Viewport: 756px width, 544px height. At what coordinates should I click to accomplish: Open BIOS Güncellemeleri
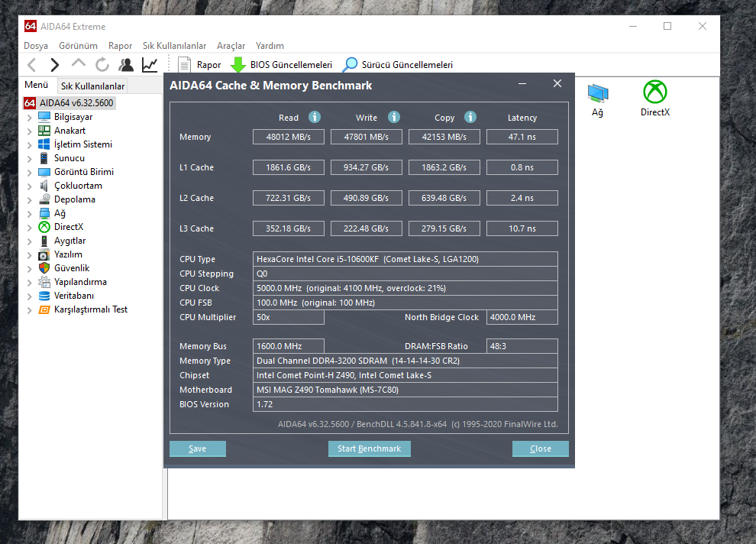click(x=282, y=65)
